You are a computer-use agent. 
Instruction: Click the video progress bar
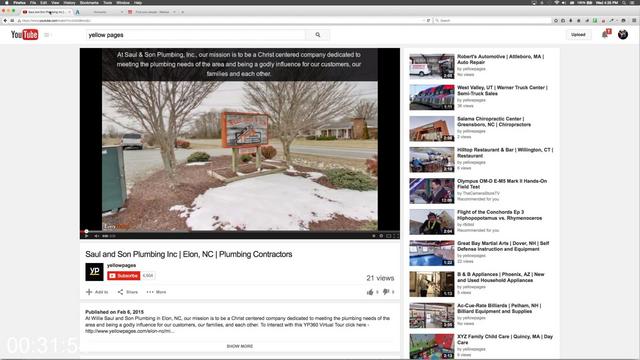tap(240, 231)
